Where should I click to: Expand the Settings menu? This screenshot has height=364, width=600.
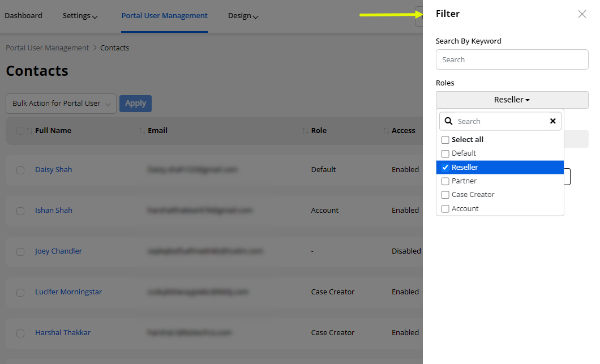point(80,16)
